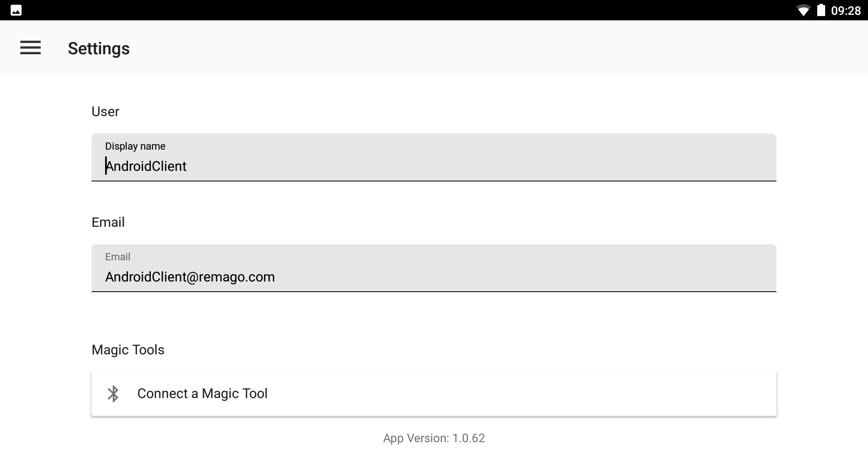Select the User section heading
Screen dimensions: 868x468
106,111
